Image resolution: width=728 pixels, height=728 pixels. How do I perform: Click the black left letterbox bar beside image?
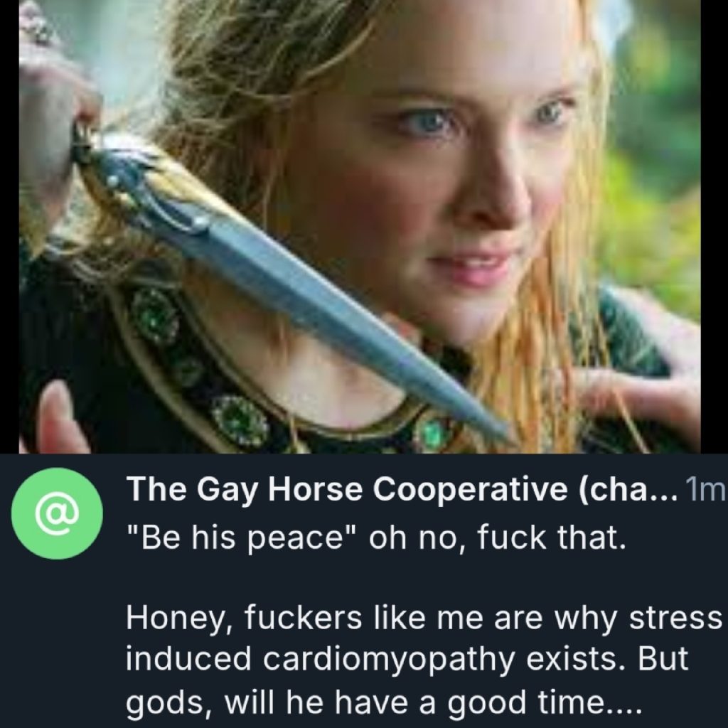9,226
